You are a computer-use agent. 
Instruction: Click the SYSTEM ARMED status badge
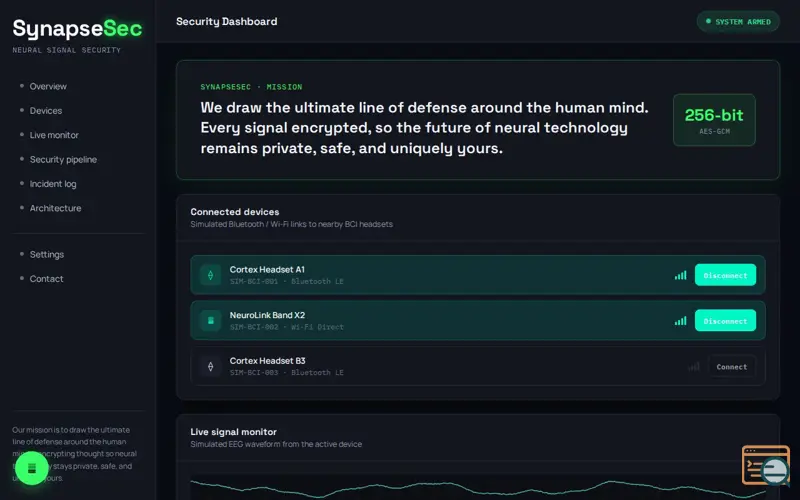738,22
